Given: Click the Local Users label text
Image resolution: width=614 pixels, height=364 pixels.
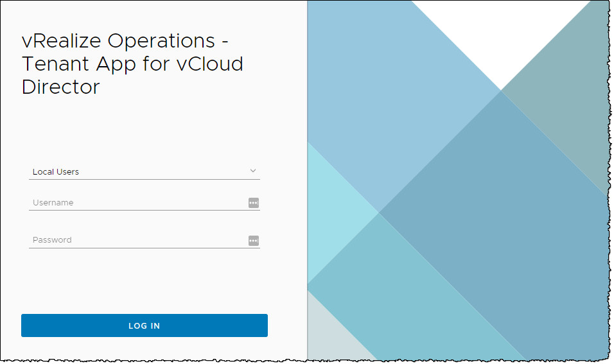Looking at the screenshot, I should point(56,172).
